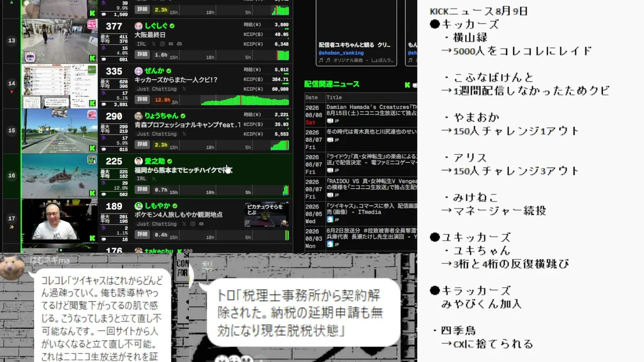Click the IRL category tag on しぐしぐ's row
Screen dimensions: 644x362
(141, 44)
